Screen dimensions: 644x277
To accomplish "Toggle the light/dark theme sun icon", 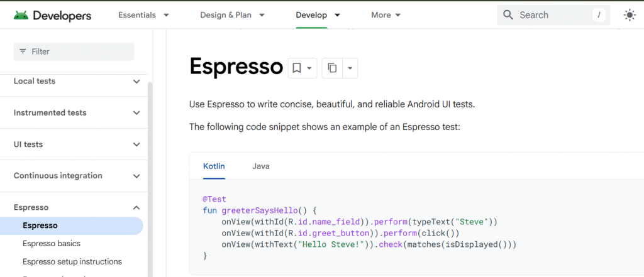I will [x=629, y=15].
